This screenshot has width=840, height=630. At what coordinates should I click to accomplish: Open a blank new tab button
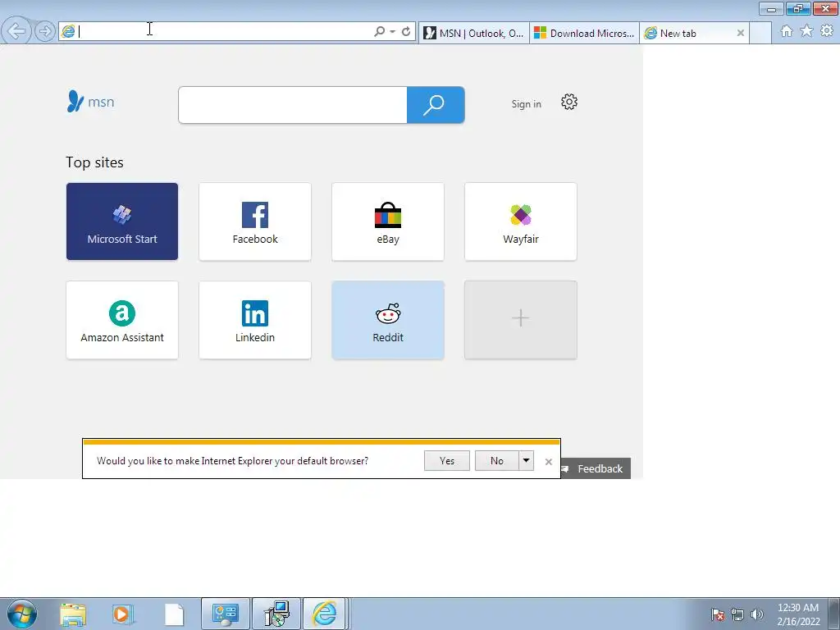coord(760,33)
